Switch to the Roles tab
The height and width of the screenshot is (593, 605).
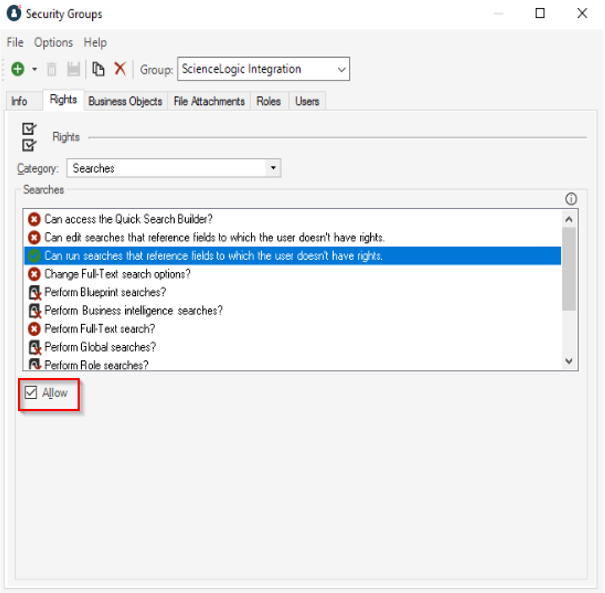click(x=268, y=101)
